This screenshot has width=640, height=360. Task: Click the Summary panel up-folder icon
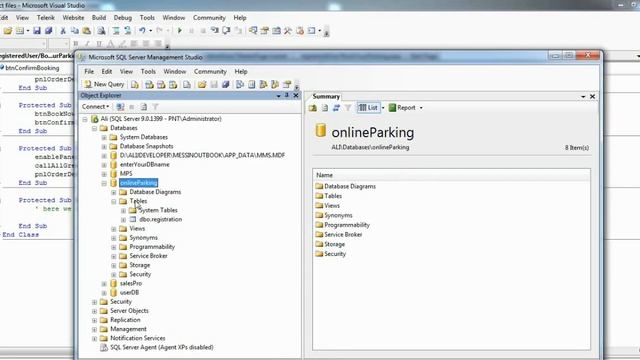pyautogui.click(x=313, y=108)
